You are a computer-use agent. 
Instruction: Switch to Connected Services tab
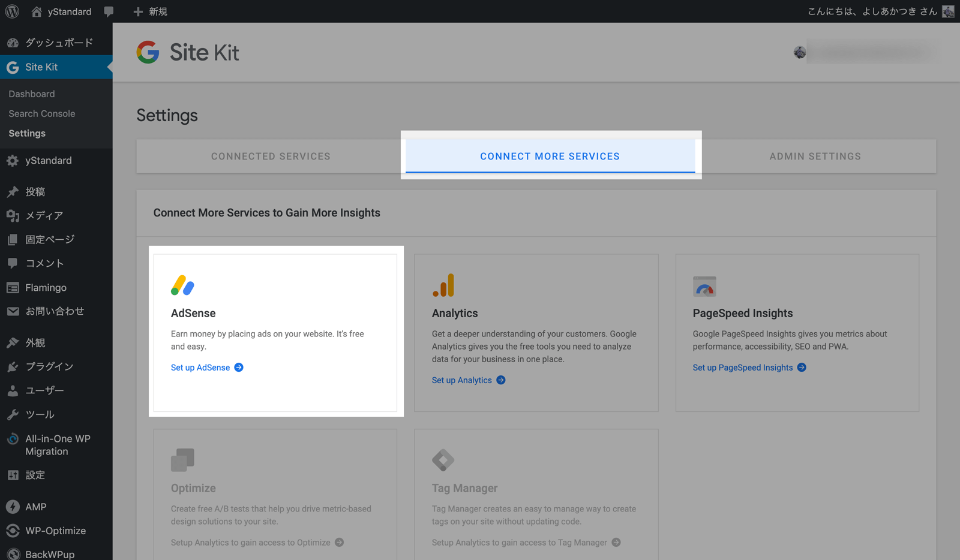(x=271, y=156)
